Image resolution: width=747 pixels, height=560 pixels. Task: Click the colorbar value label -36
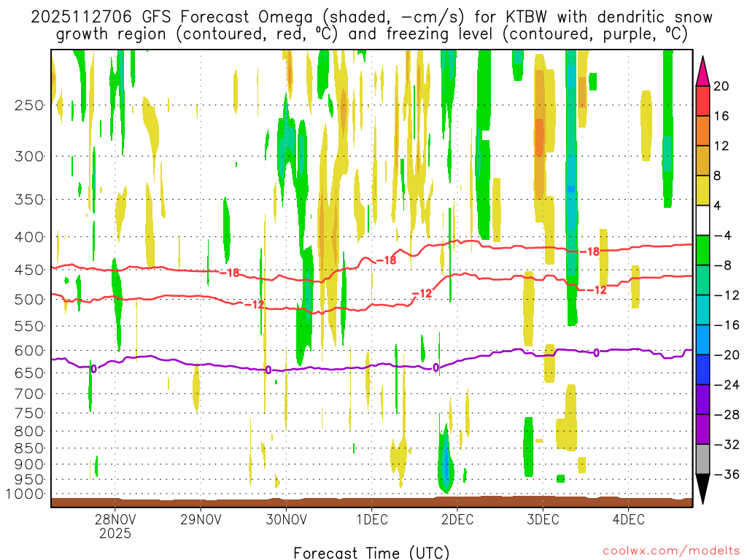727,474
